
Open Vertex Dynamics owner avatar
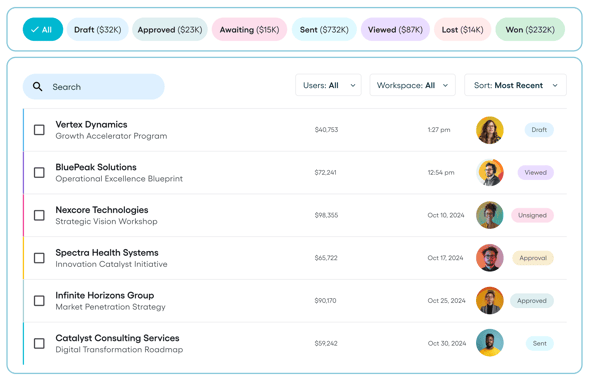(x=489, y=130)
